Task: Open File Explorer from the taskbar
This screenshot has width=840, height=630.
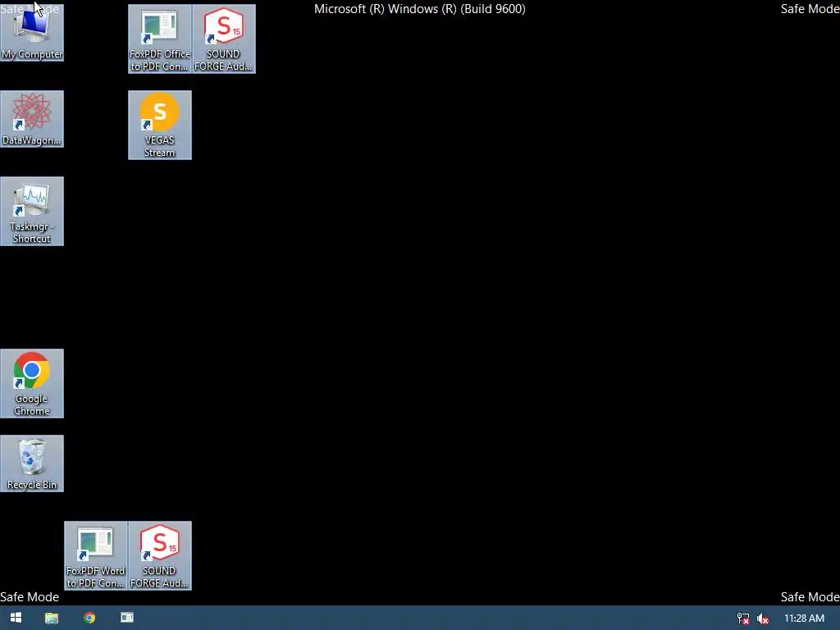Action: pos(52,618)
